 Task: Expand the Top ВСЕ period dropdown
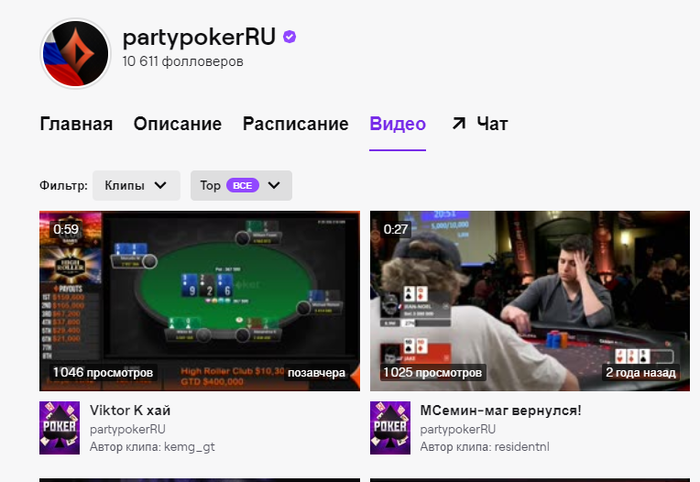[241, 185]
